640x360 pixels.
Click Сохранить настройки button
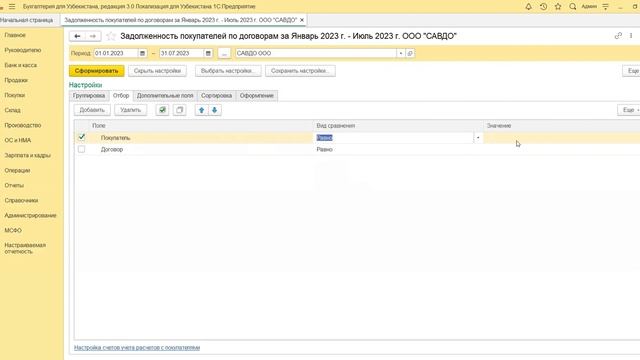pyautogui.click(x=300, y=71)
